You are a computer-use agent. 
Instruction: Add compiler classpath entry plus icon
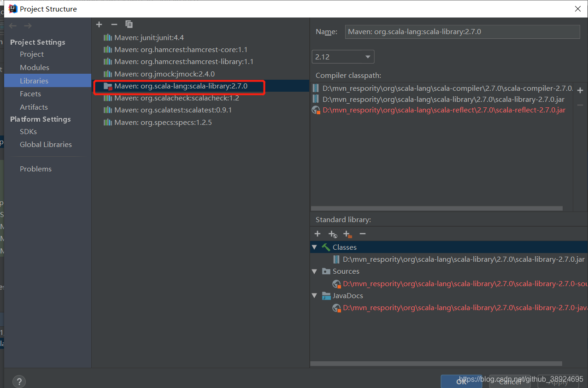[580, 90]
